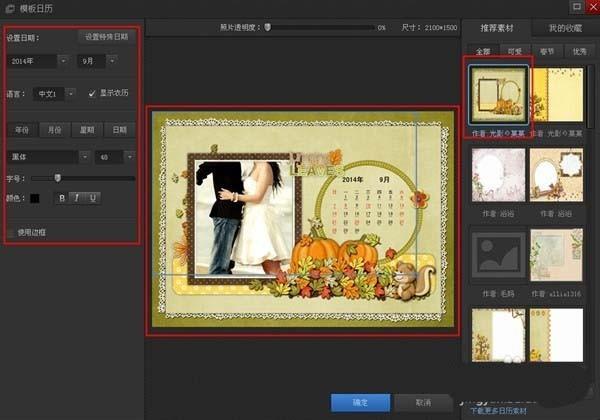Open the 中文1 language dropdown
The image size is (600, 420).
pos(71,93)
